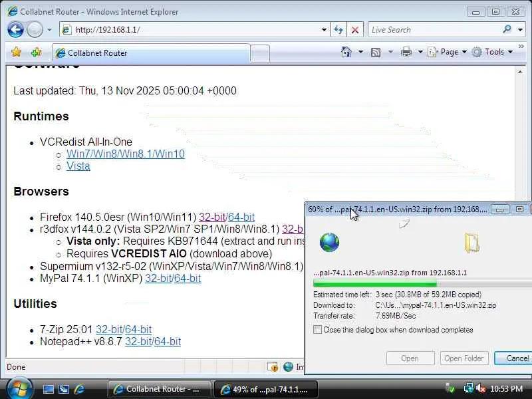532x399 pixels.
Task: Click the Show Desktop quick launch icon
Action: coord(48,389)
